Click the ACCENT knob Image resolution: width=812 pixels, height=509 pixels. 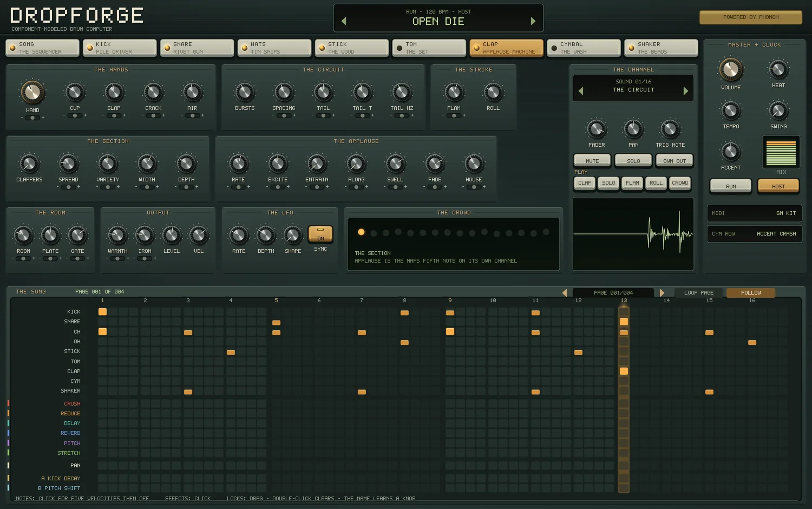click(731, 152)
